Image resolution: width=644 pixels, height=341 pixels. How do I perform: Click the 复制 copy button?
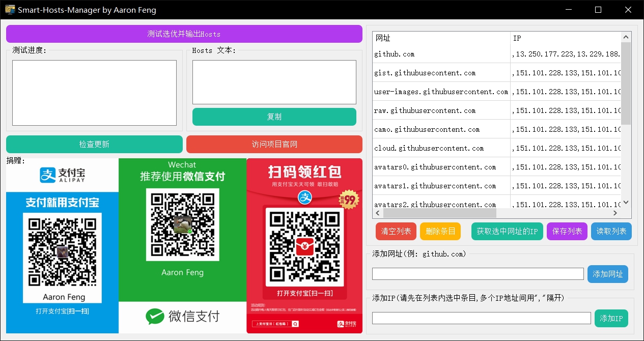(274, 117)
